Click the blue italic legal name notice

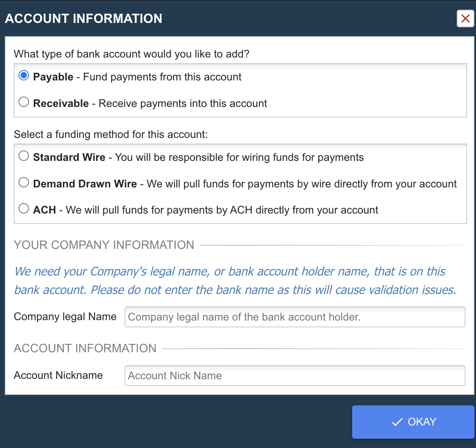point(235,281)
